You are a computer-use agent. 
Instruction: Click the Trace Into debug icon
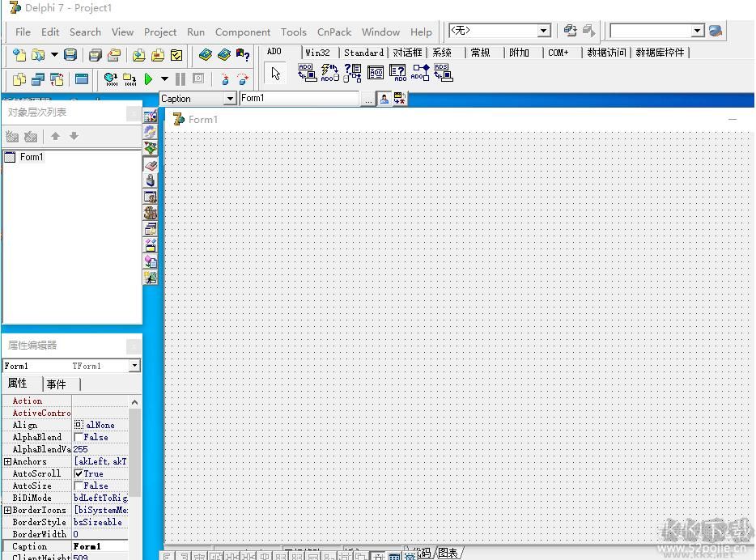[224, 79]
